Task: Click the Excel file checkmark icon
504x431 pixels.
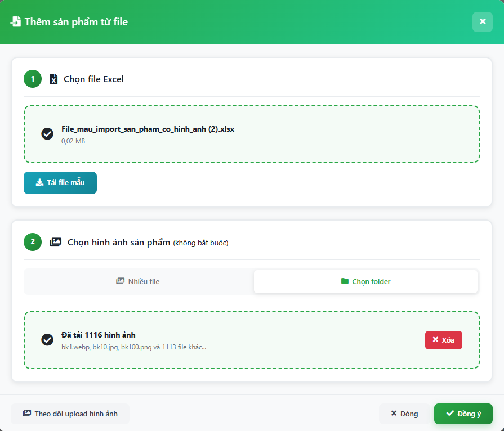Action: coord(47,134)
